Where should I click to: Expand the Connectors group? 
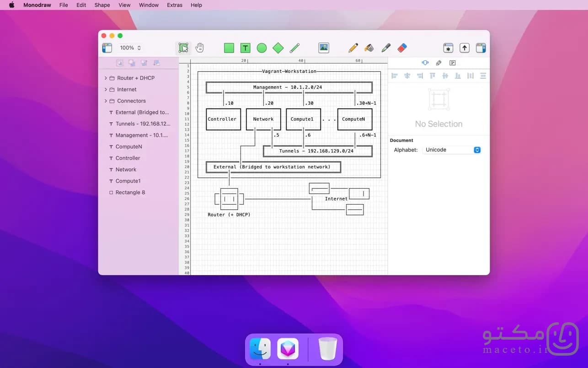coord(106,101)
